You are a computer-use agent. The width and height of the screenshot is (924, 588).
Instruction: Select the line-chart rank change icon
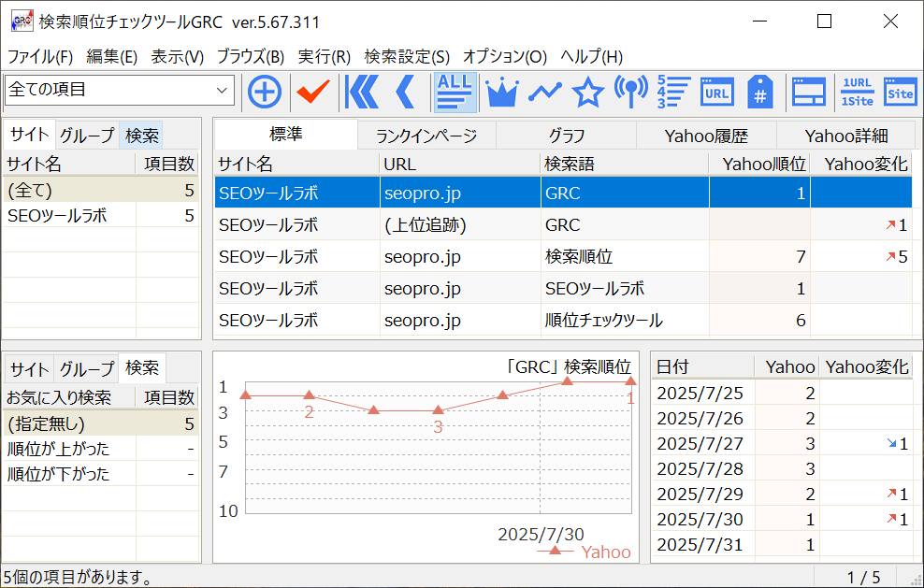pyautogui.click(x=544, y=92)
